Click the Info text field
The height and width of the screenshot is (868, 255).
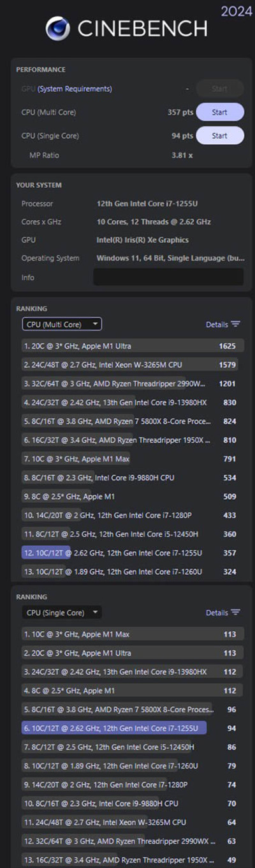pos(168,277)
